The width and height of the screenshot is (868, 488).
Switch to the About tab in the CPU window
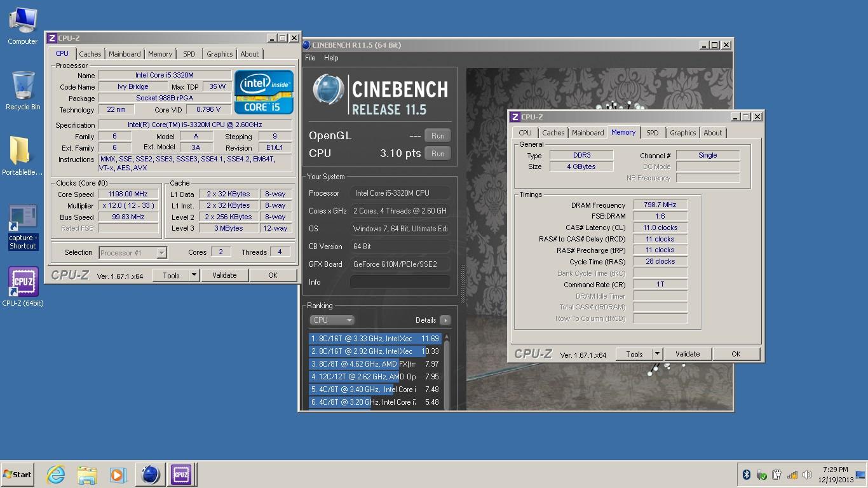[250, 54]
